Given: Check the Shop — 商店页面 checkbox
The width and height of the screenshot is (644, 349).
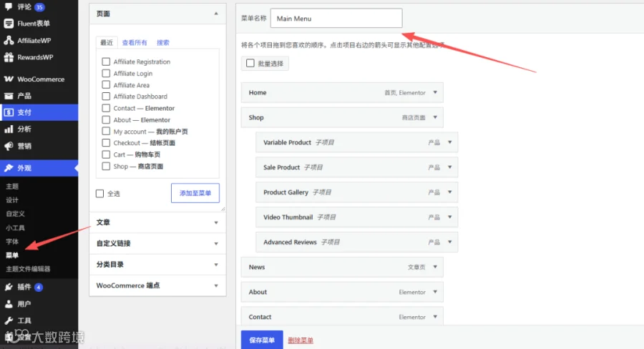Looking at the screenshot, I should tap(106, 166).
